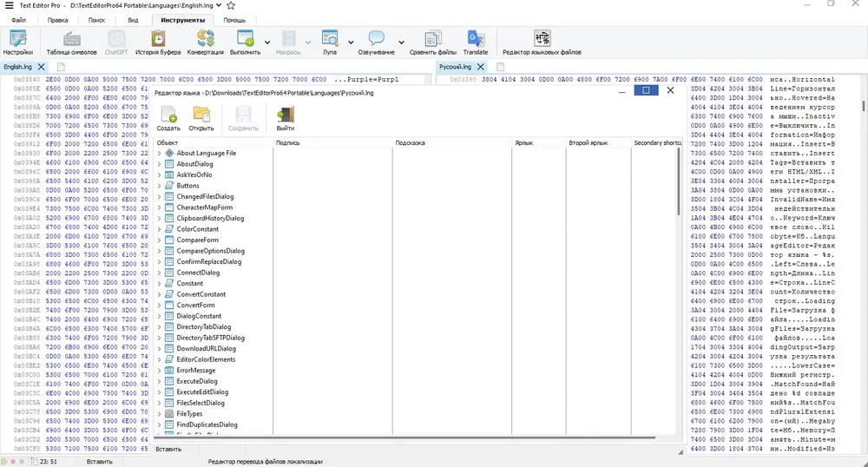Open the hamburger menu in title bar
The height and width of the screenshot is (467, 868).
[9, 5]
